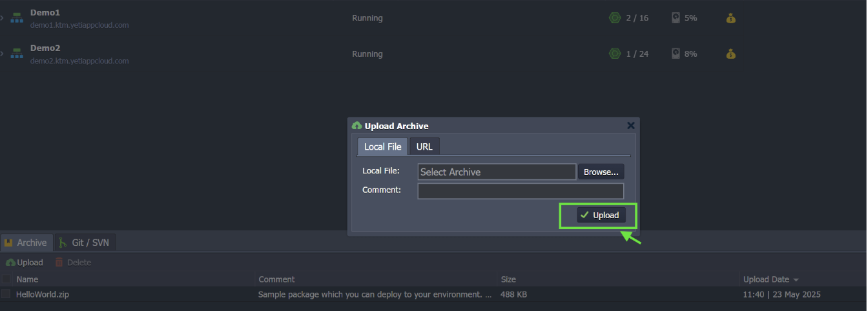Screen dimensions: 868x311
Task: Click the Comment input field
Action: [521, 191]
